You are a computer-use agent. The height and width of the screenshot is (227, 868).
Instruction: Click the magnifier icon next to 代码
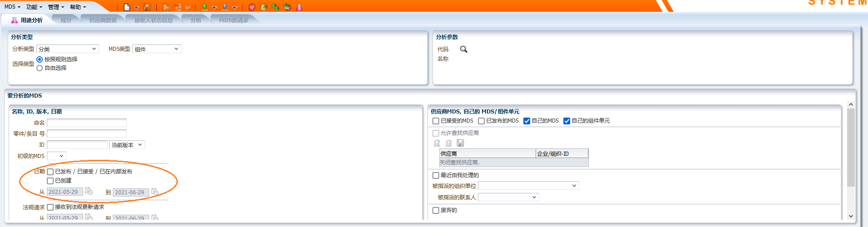[463, 49]
